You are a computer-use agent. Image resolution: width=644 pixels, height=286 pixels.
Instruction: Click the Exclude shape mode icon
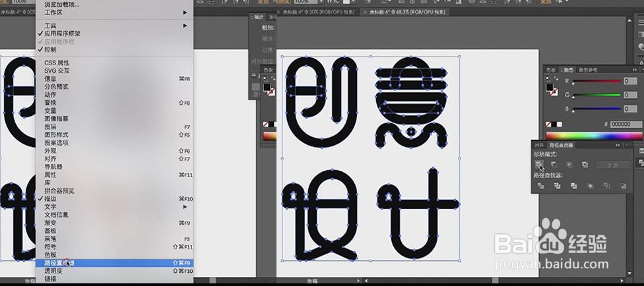coord(585,165)
